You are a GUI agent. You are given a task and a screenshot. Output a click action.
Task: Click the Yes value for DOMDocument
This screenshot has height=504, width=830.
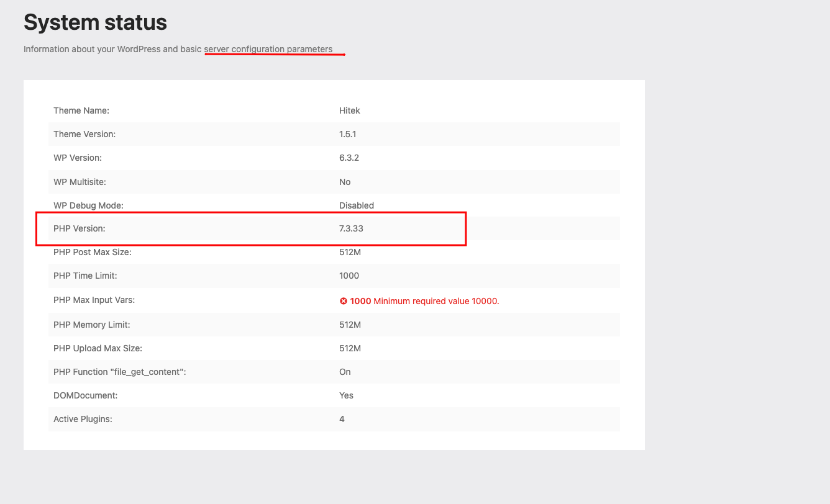pyautogui.click(x=346, y=395)
